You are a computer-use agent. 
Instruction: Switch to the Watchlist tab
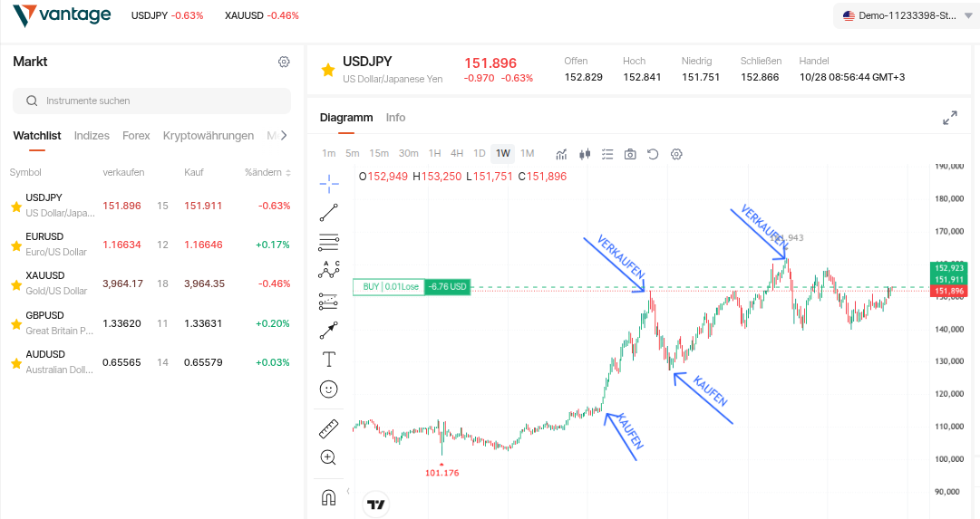37,136
